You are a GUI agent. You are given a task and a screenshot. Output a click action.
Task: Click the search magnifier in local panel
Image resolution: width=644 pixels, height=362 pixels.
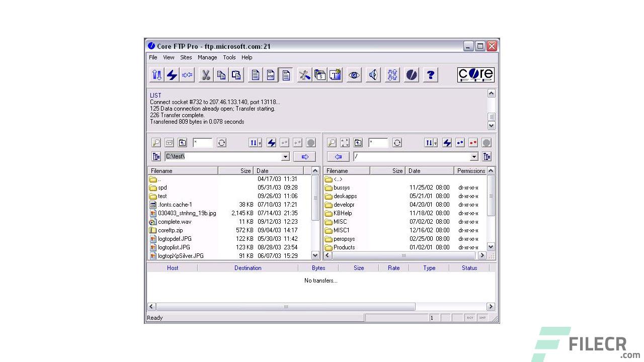[x=156, y=143]
